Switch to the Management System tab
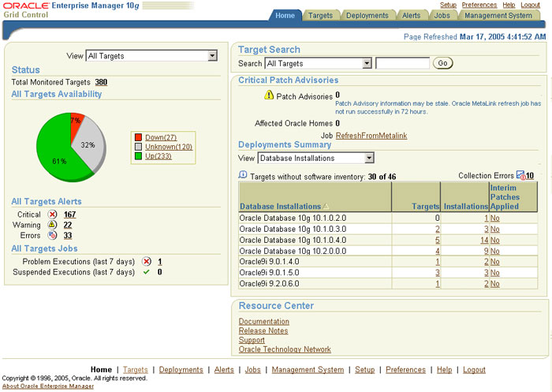The image size is (552, 392). tap(498, 16)
